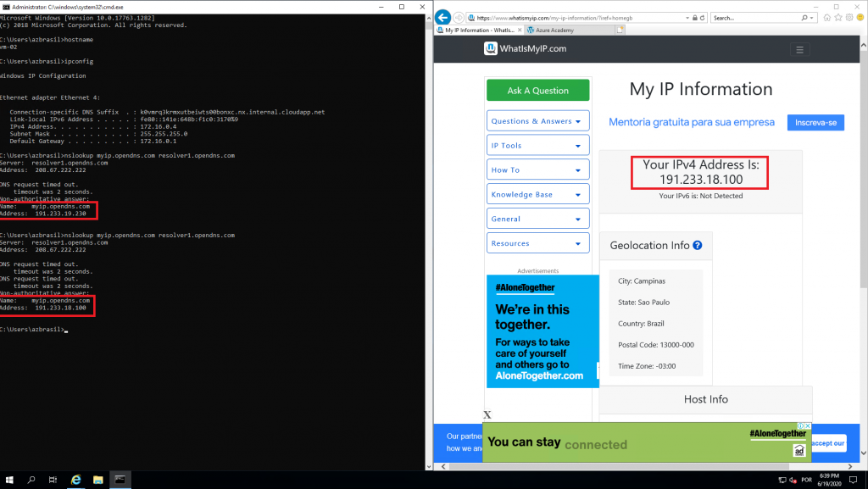The height and width of the screenshot is (489, 868).
Task: Click the browser vertical scrollbar up arrow
Action: pyautogui.click(x=864, y=46)
